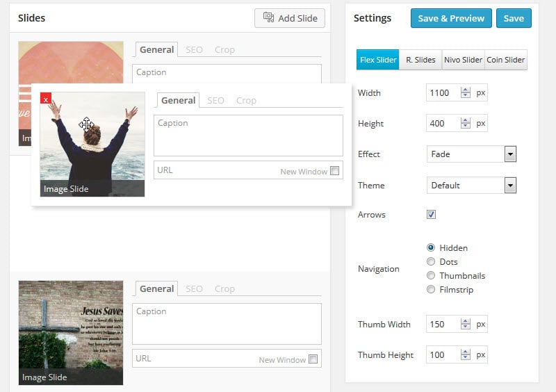The width and height of the screenshot is (556, 392).
Task: Click Caption field of dragged slide
Action: click(248, 136)
